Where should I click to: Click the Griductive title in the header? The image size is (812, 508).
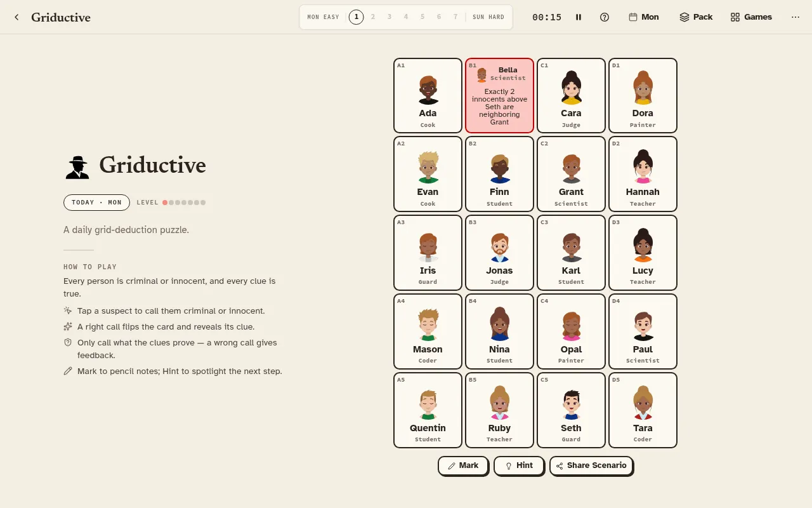point(61,17)
